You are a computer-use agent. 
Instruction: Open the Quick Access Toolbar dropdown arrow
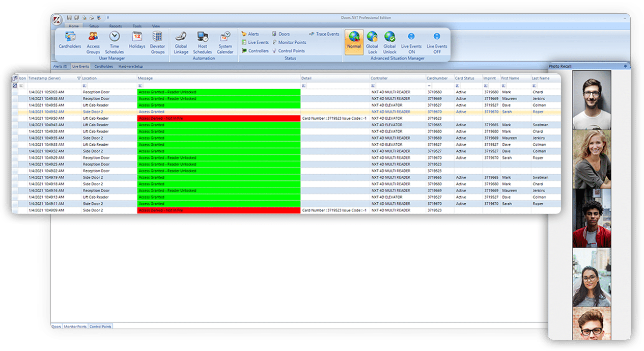108,18
